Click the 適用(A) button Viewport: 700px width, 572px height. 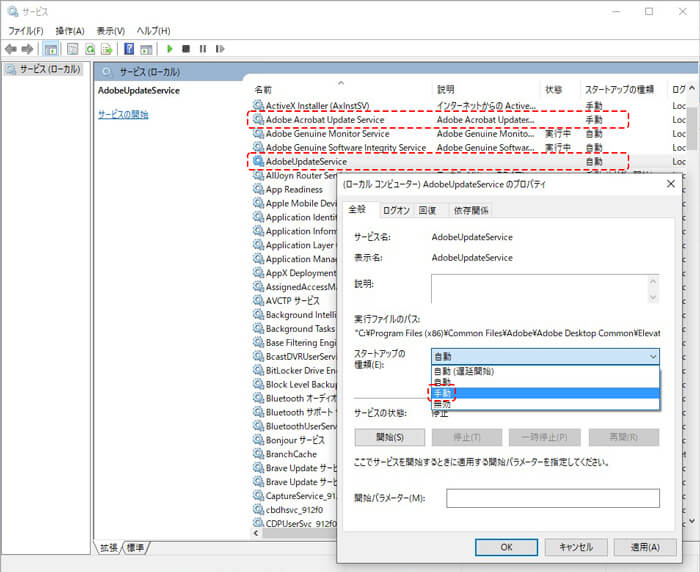click(x=646, y=547)
